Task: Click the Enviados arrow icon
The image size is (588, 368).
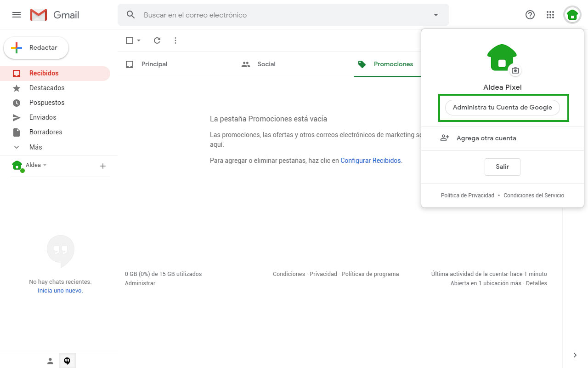Action: pos(17,118)
